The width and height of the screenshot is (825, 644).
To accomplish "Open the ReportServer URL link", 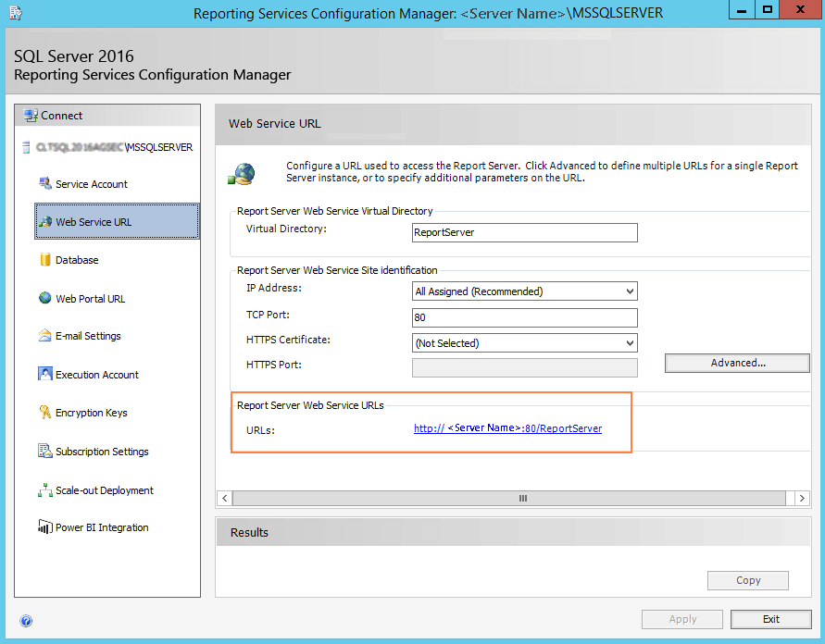I will pos(507,428).
